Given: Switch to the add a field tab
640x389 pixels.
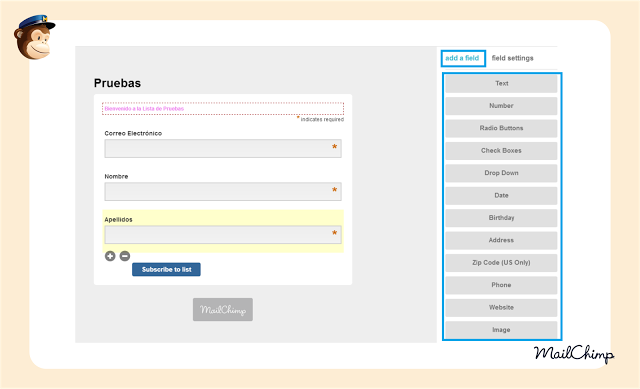Looking at the screenshot, I should 463,58.
